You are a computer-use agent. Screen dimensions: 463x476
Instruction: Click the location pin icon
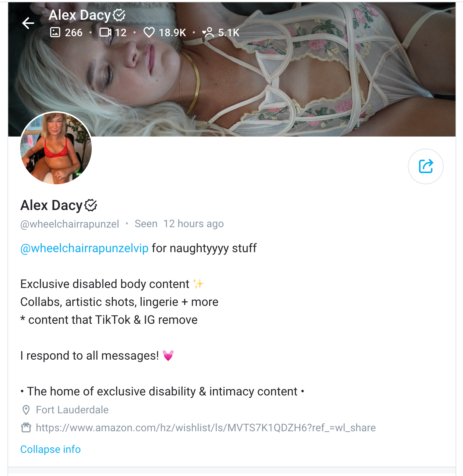tap(26, 410)
